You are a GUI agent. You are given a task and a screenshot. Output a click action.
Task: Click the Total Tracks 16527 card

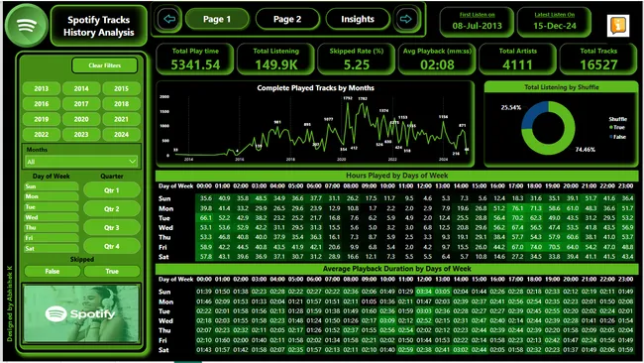(x=598, y=60)
